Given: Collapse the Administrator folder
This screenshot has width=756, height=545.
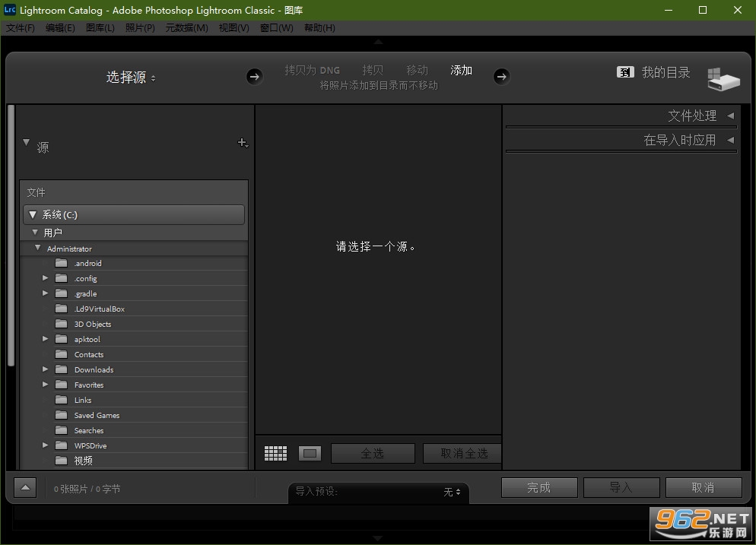Looking at the screenshot, I should pyautogui.click(x=37, y=248).
